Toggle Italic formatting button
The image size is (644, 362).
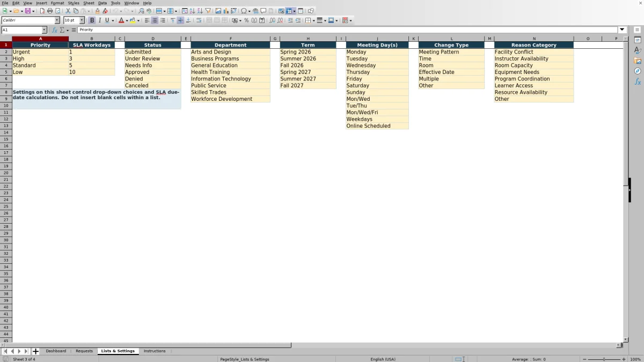99,20
